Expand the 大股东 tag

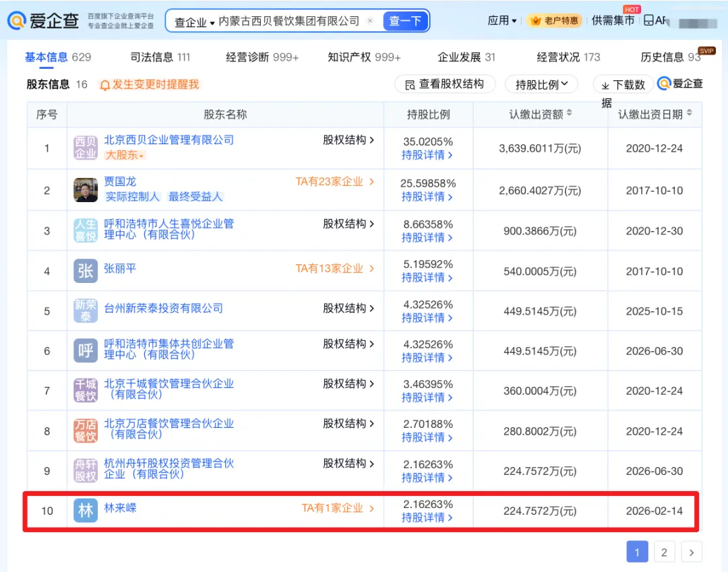(125, 155)
